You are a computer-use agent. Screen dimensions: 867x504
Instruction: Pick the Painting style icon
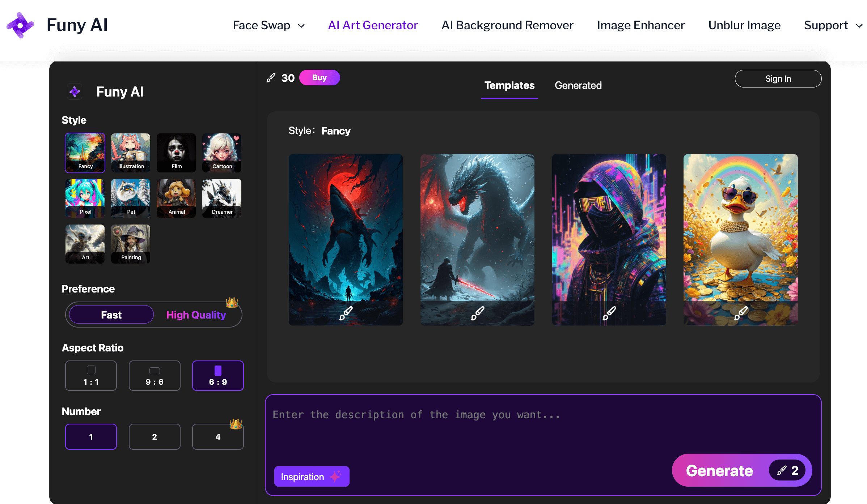pos(131,243)
